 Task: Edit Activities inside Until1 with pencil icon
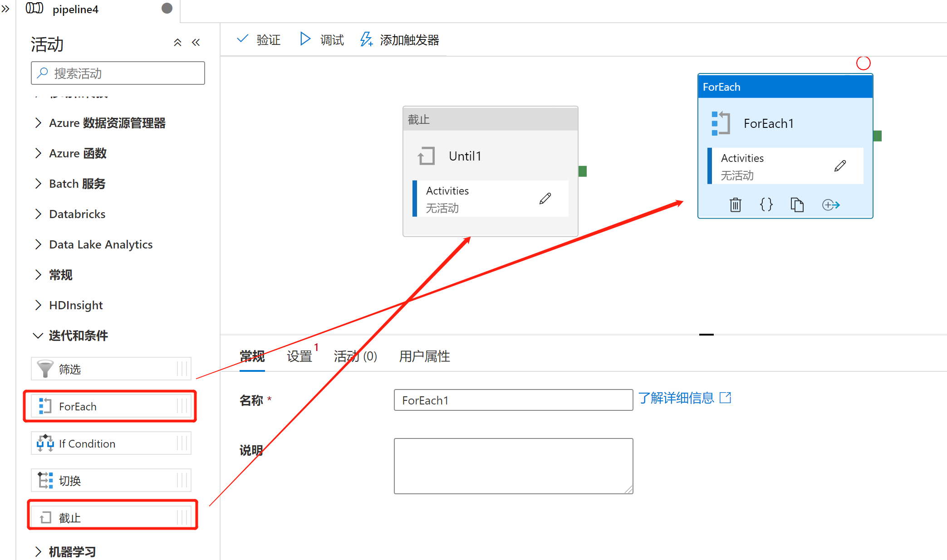click(545, 198)
